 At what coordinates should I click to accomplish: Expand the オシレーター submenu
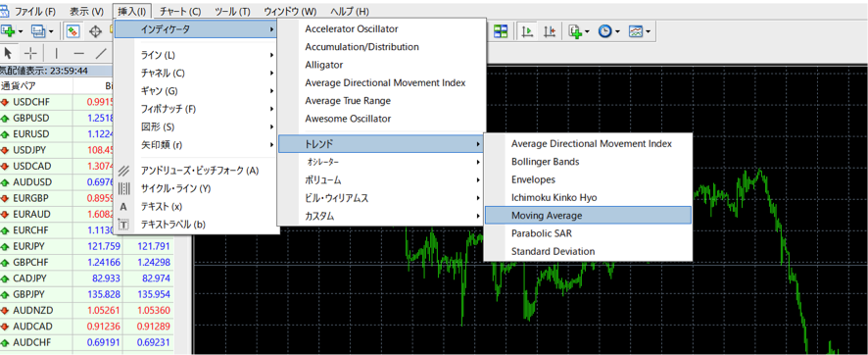[381, 162]
